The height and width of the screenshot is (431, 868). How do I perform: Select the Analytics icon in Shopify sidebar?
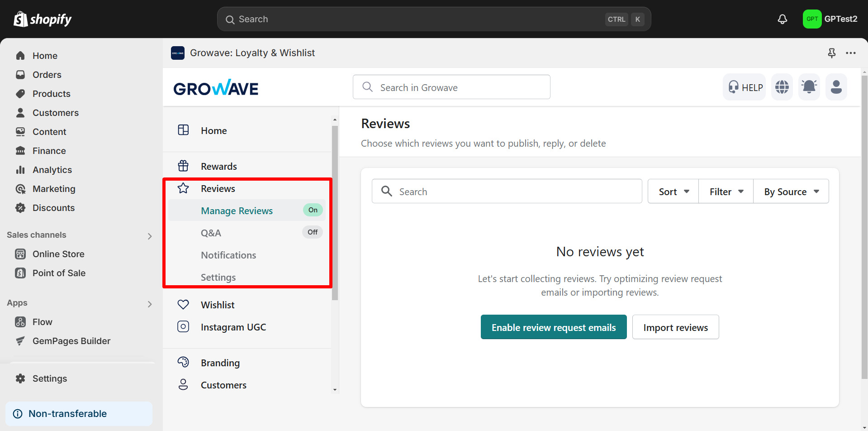pyautogui.click(x=20, y=170)
